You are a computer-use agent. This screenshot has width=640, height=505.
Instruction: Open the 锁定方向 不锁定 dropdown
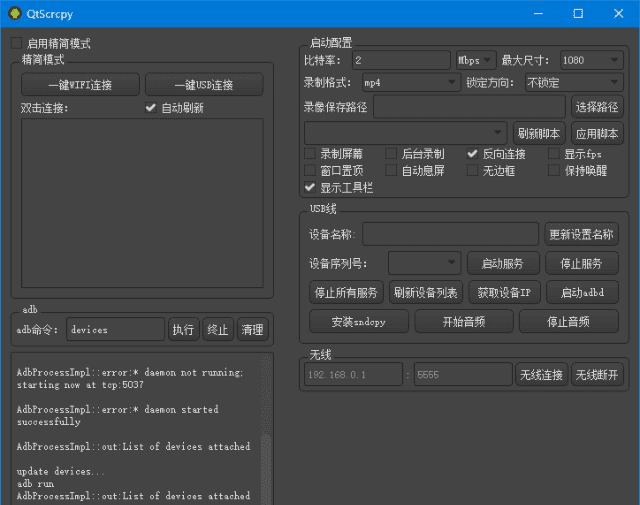[574, 83]
